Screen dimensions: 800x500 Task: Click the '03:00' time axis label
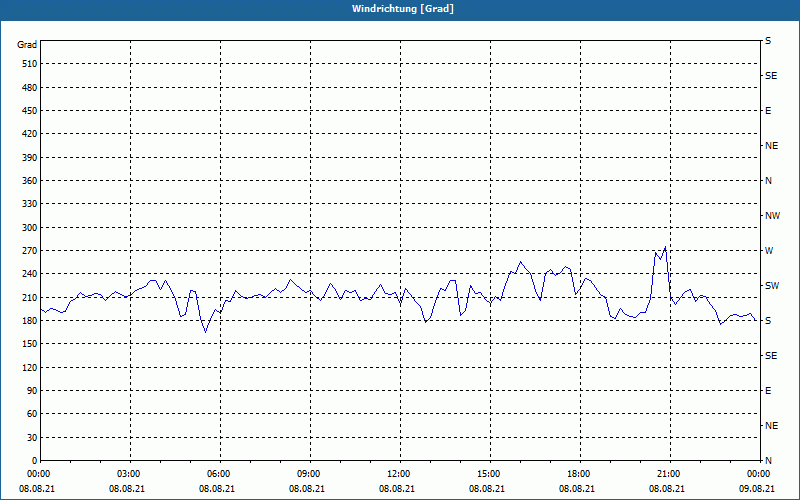click(x=127, y=474)
